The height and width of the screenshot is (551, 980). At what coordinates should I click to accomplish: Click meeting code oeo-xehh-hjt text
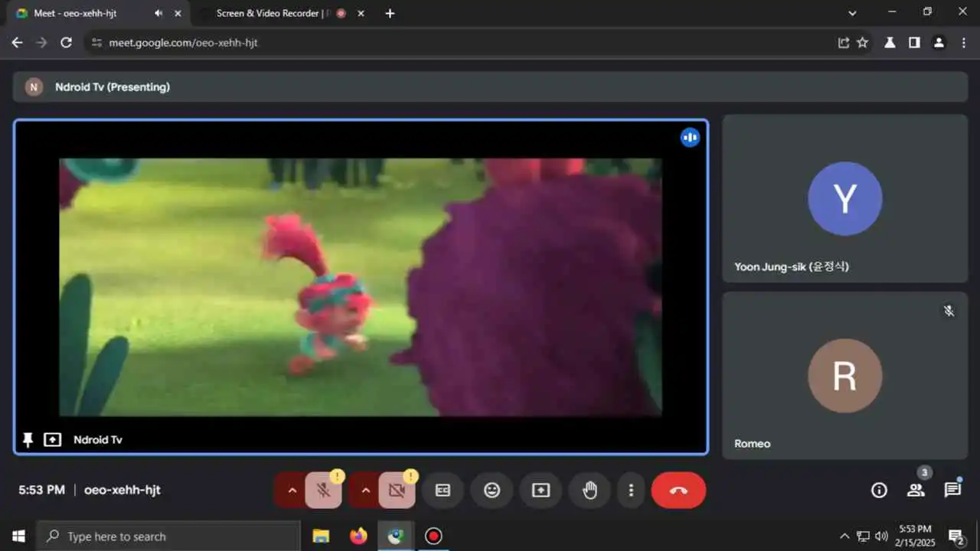(x=122, y=491)
